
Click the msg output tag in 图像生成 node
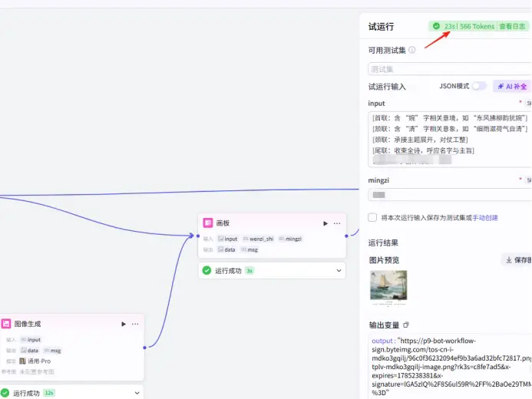52,351
